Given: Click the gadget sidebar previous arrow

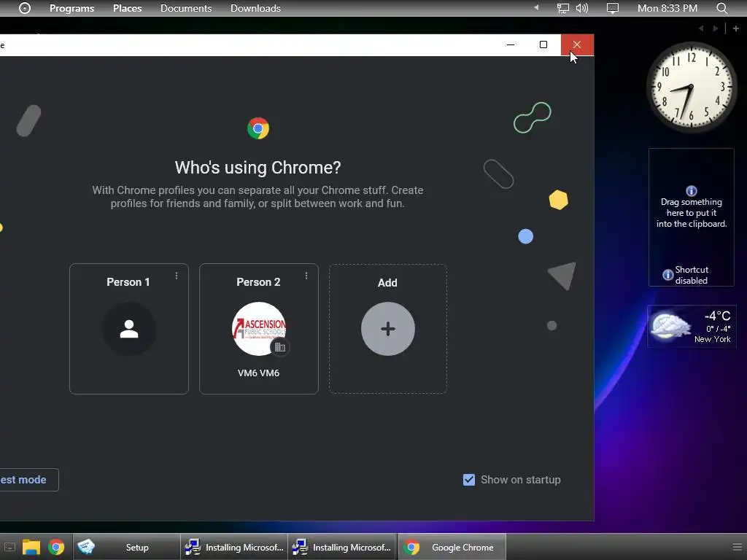Looking at the screenshot, I should 701,28.
